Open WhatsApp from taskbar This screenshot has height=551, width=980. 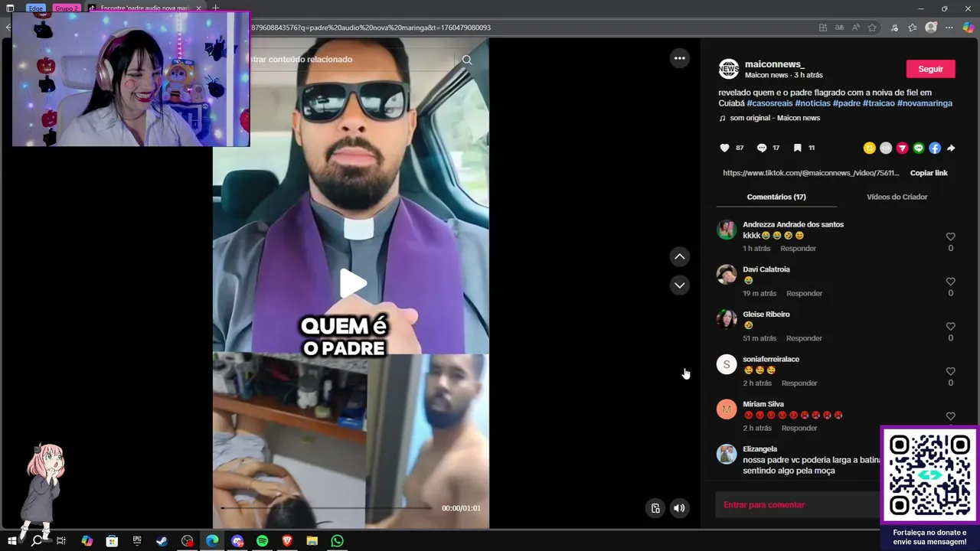point(337,541)
